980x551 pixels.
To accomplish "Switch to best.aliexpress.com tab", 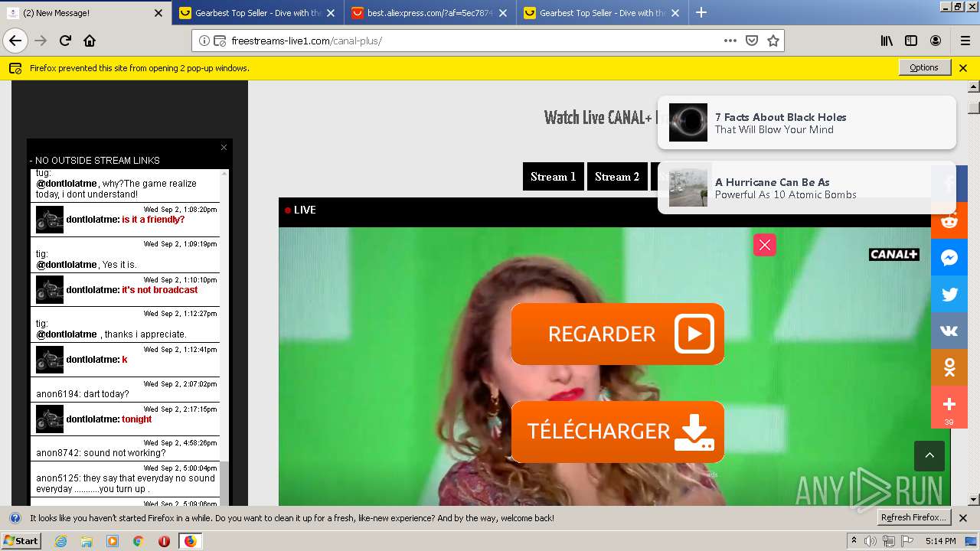I will [430, 13].
